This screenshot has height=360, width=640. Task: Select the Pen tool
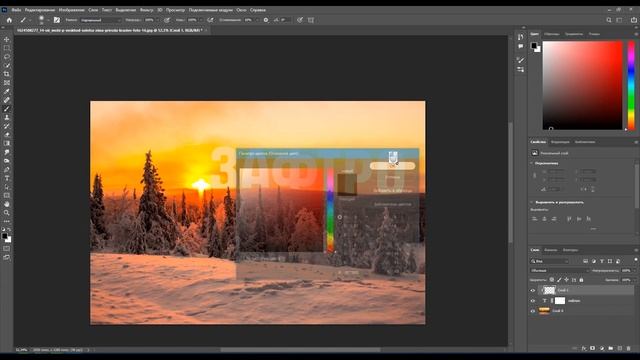click(x=7, y=169)
